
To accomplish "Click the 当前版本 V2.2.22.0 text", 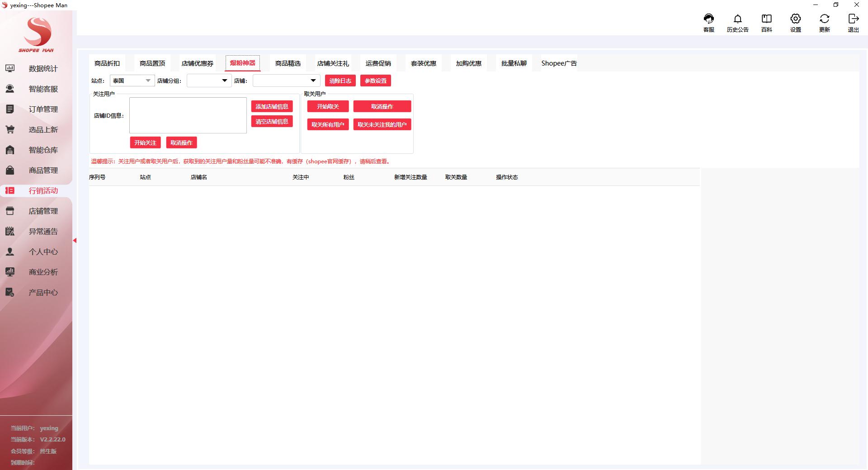I will (x=38, y=439).
